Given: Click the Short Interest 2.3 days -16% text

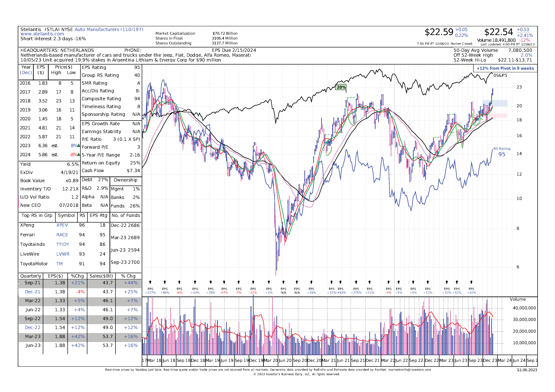Looking at the screenshot, I should click(x=53, y=39).
